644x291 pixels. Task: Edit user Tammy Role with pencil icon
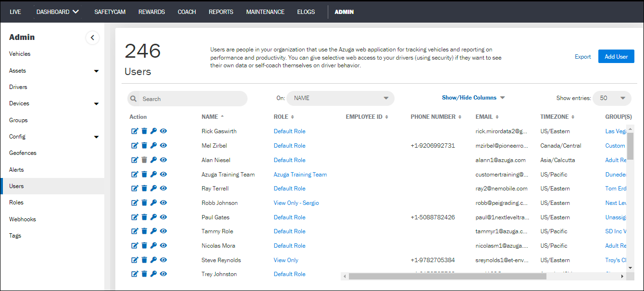click(x=135, y=231)
